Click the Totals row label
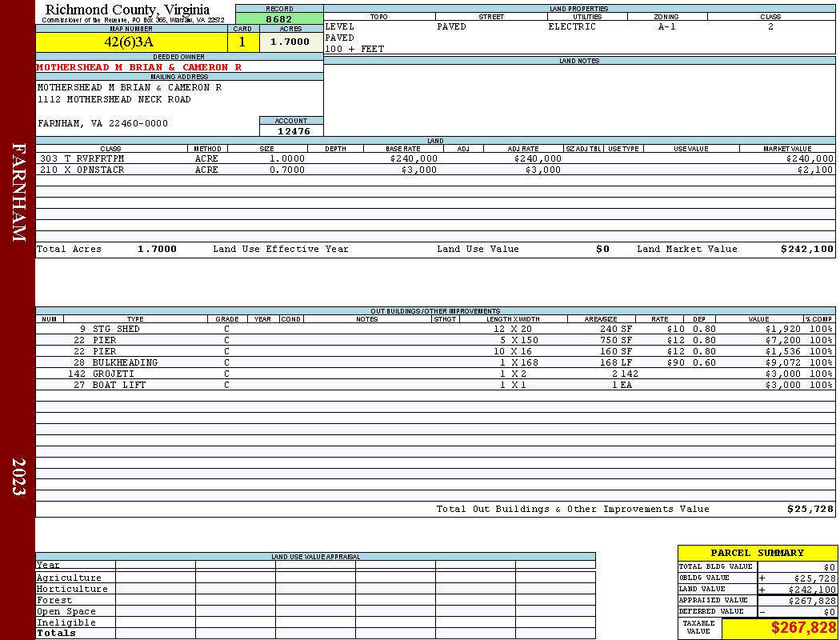 pyautogui.click(x=56, y=633)
